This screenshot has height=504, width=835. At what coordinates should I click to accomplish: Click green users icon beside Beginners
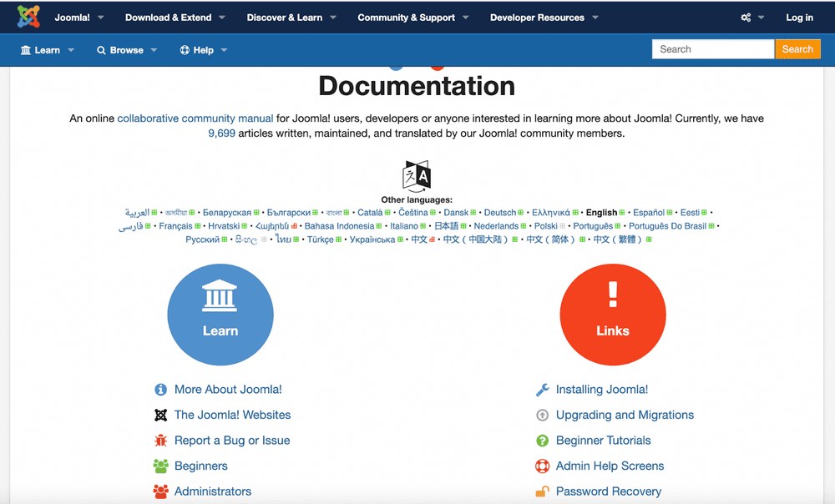pos(161,466)
